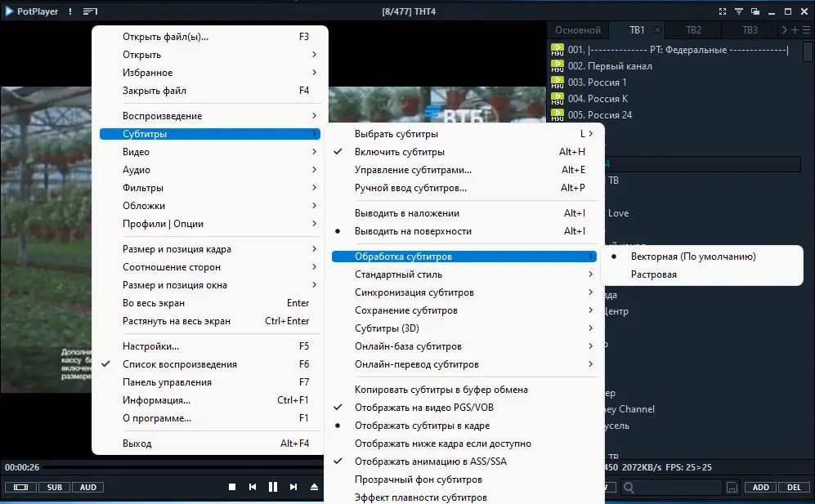Switch to the ТВ2 playlist tab

[x=692, y=29]
